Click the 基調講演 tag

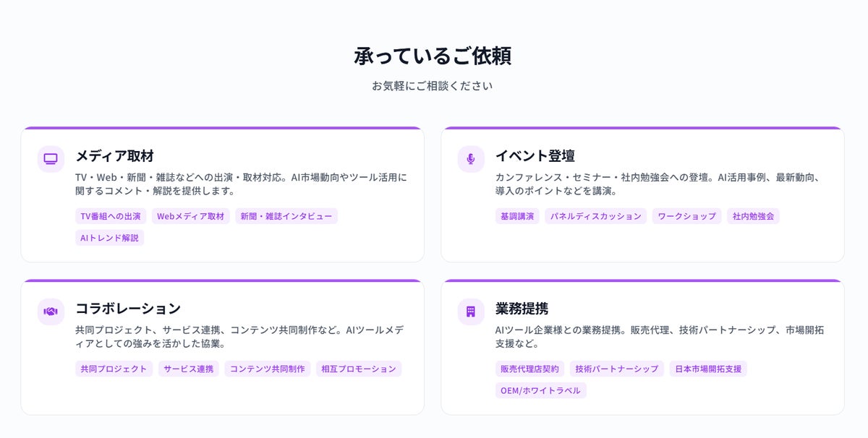click(517, 216)
